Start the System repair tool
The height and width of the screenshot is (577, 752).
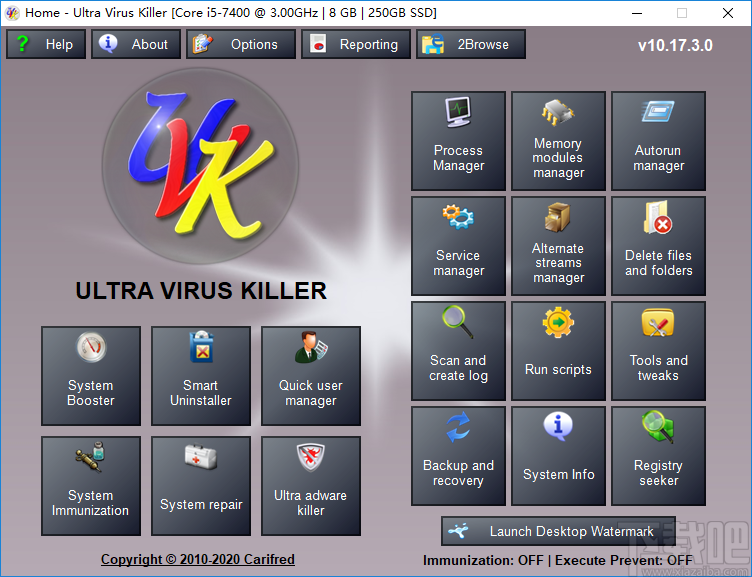point(201,486)
